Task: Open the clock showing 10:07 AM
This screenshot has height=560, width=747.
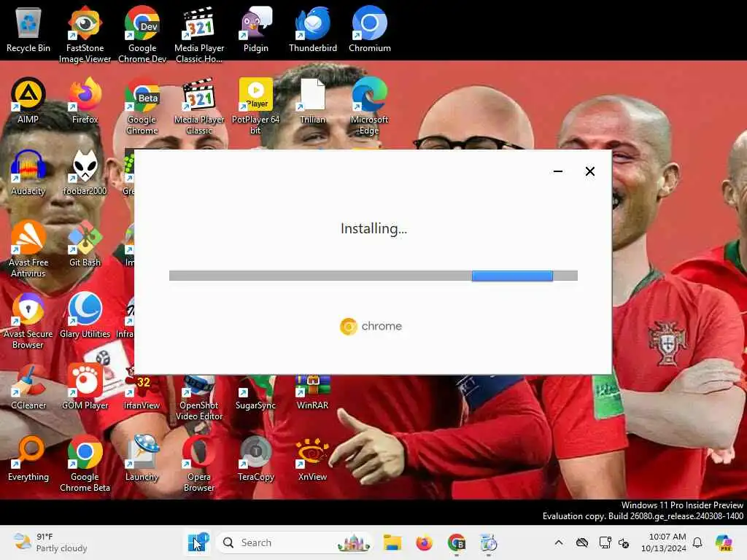Action: tap(664, 542)
